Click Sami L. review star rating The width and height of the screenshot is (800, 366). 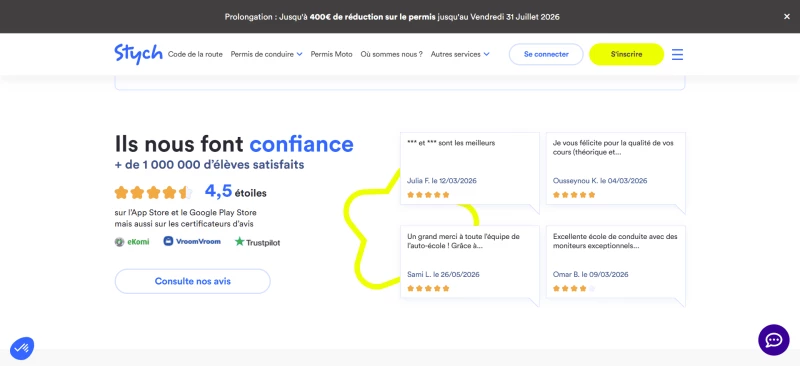(x=428, y=288)
